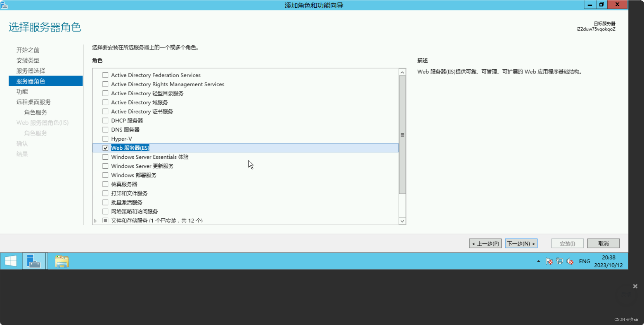Image resolution: width=644 pixels, height=325 pixels.
Task: Click the X below the remote window
Action: tap(635, 286)
